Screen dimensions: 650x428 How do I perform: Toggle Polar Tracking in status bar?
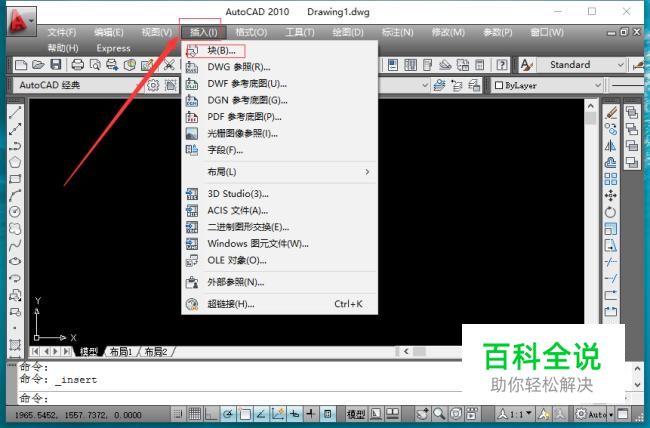pyautogui.click(x=228, y=413)
